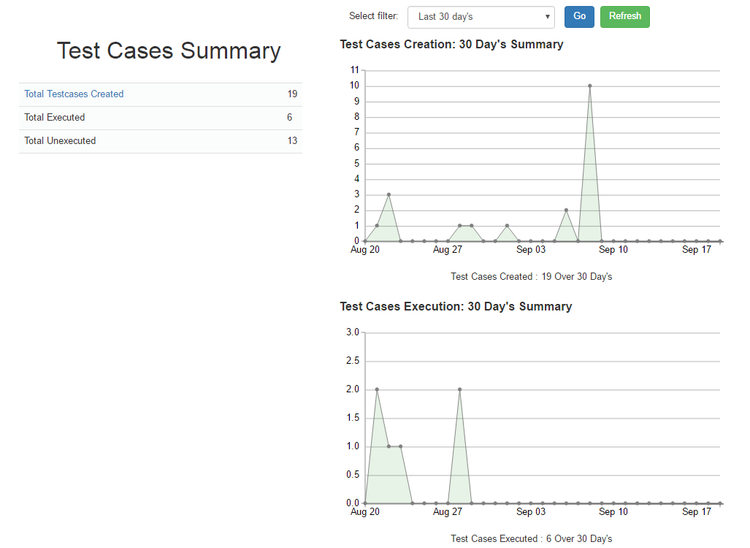Click the Sep 17 axis label in execution chart
Image resolution: width=750 pixels, height=548 pixels.
click(x=696, y=512)
